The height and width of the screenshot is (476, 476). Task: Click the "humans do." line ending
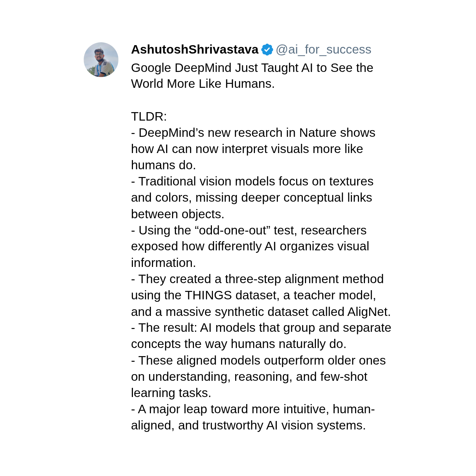pos(163,165)
